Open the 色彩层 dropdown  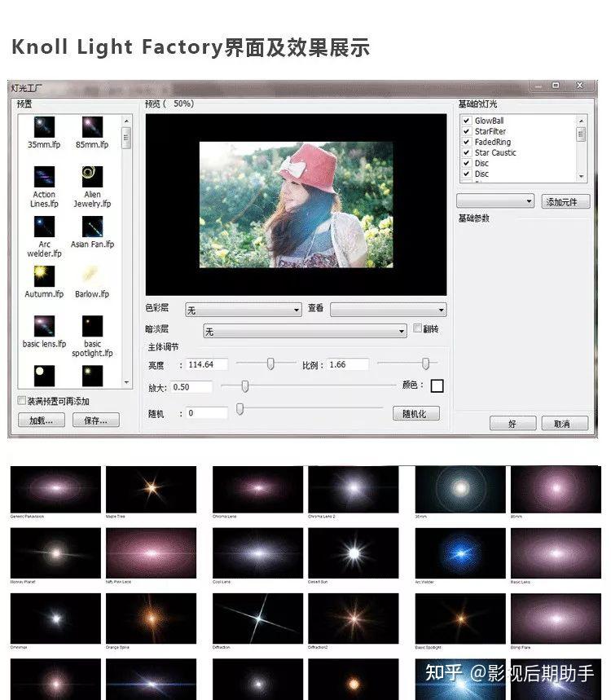pyautogui.click(x=244, y=310)
